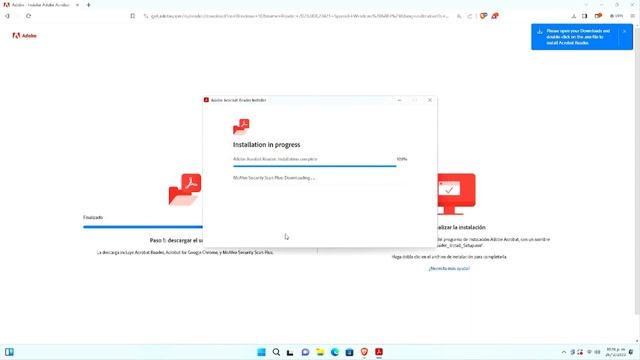The width and height of the screenshot is (640, 360).
Task: Launch Microsoft Edge from the taskbar
Action: [335, 352]
